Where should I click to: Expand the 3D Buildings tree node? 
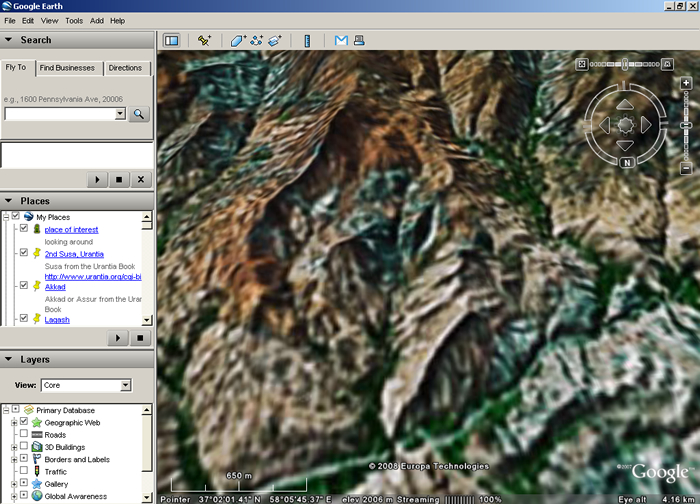coord(14,447)
